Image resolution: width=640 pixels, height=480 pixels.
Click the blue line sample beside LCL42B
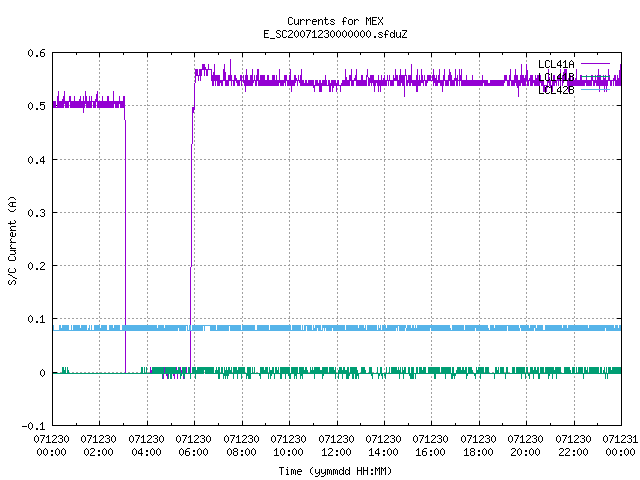[595, 90]
